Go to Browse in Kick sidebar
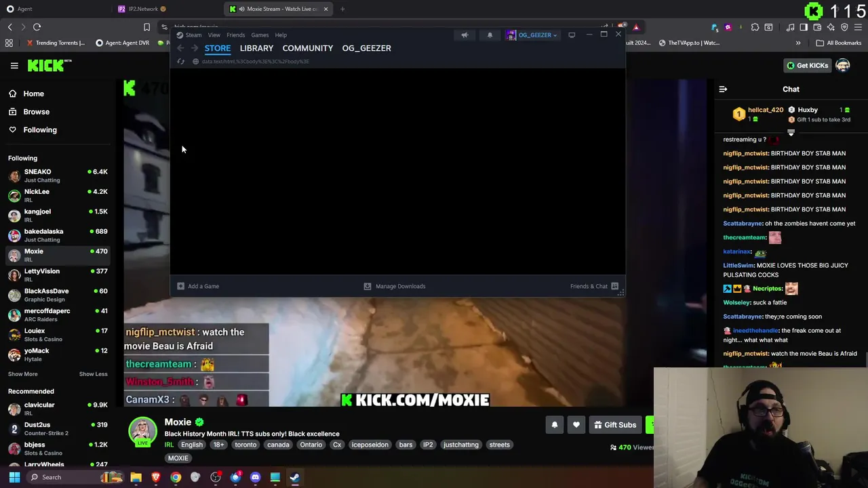 29,112
